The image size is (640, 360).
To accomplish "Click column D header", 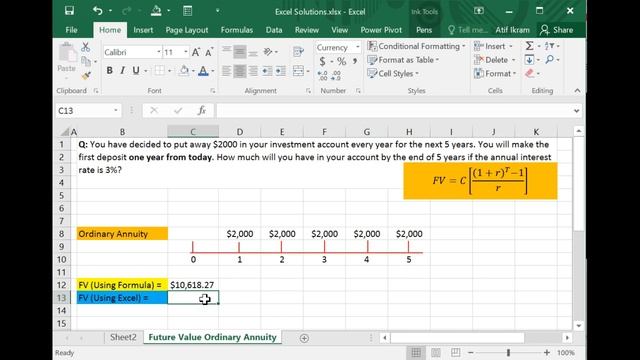I will (240, 131).
